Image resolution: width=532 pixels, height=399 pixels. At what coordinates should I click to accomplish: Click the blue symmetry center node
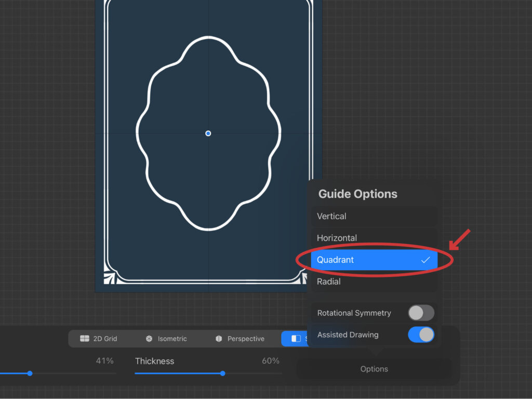point(208,134)
